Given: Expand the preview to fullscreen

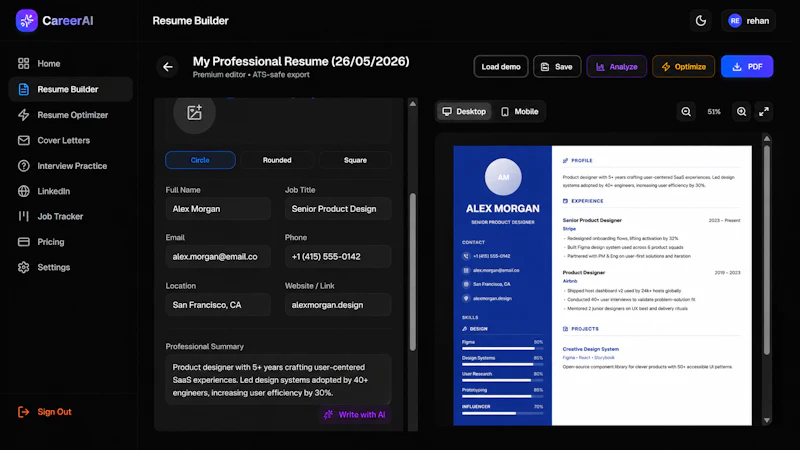Looking at the screenshot, I should click(764, 112).
